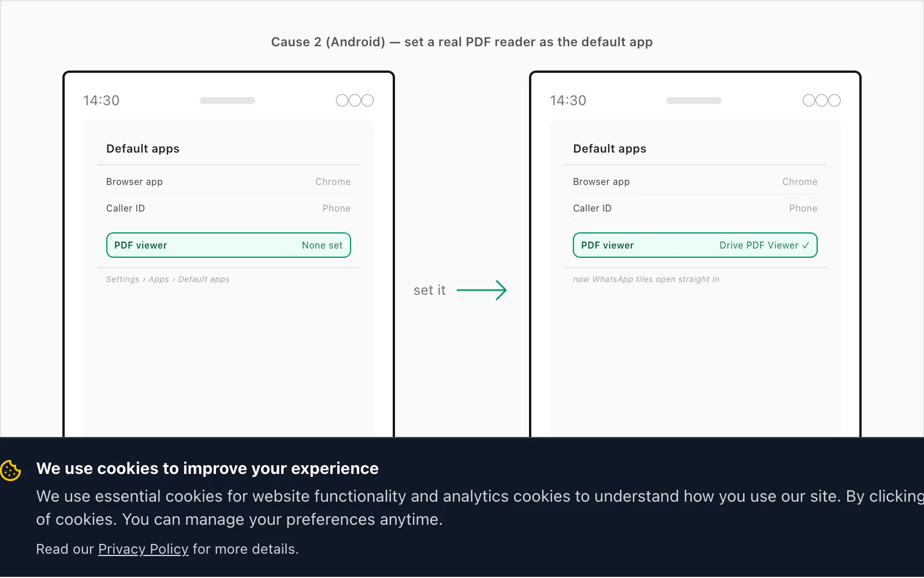Click the Default apps heading on left phone

pyautogui.click(x=143, y=149)
